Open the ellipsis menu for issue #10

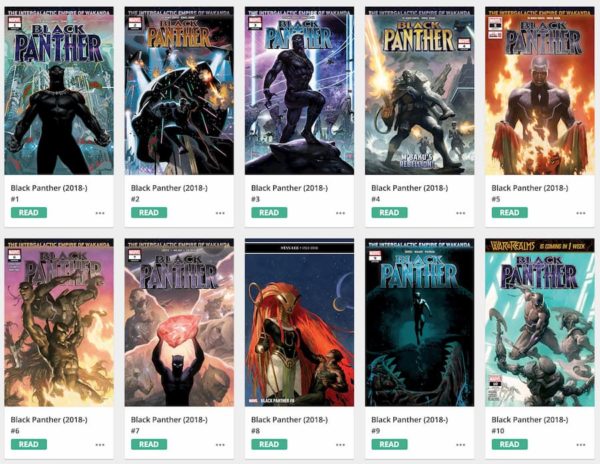(x=580, y=445)
